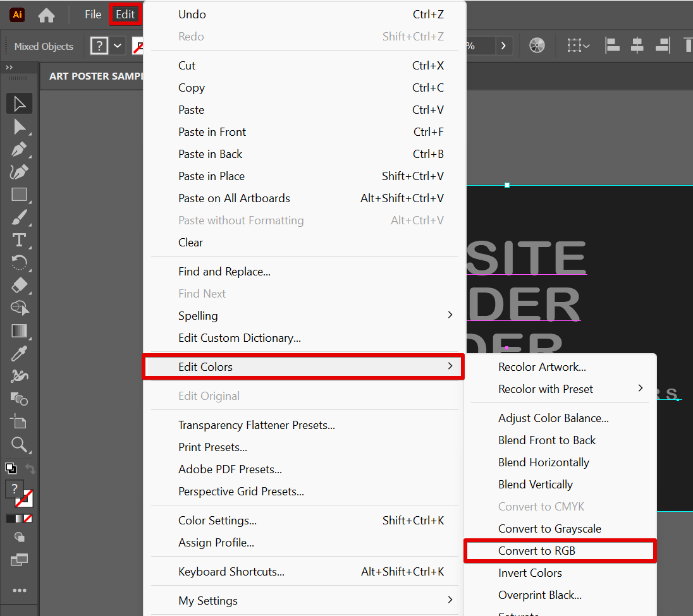Select the Direct Selection tool
The image size is (693, 616).
point(20,127)
